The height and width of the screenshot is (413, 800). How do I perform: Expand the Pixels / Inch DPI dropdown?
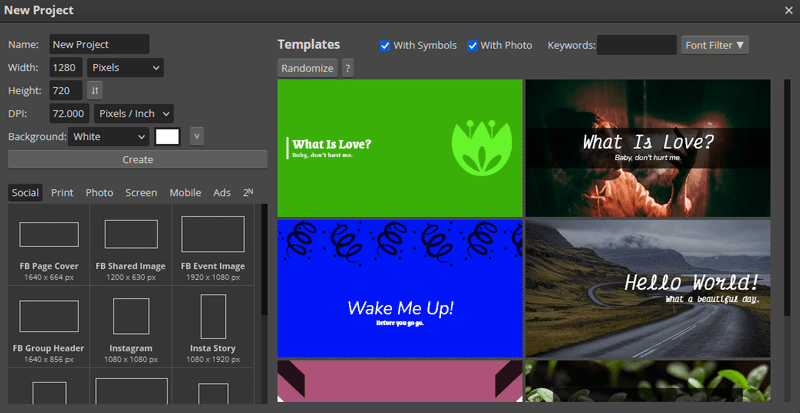tap(133, 114)
